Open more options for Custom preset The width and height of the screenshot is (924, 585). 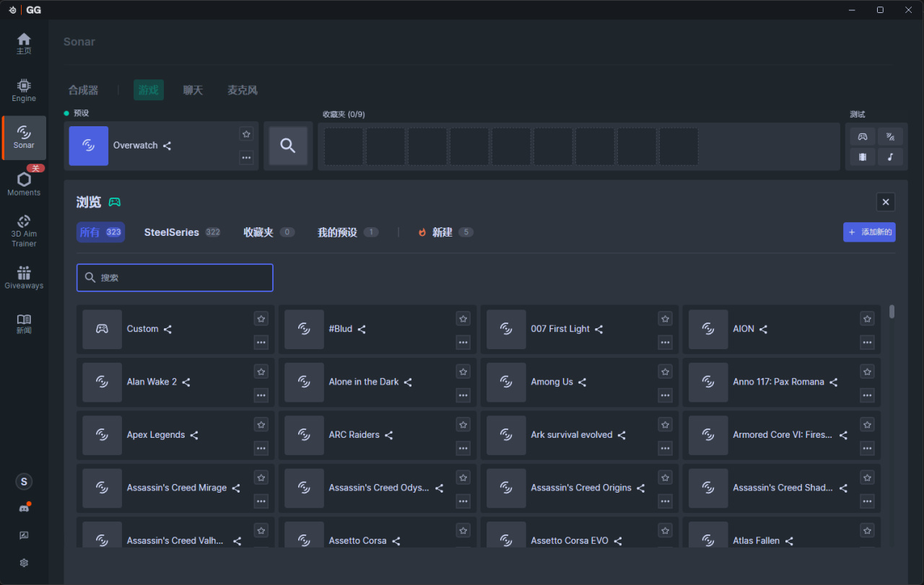[261, 342]
